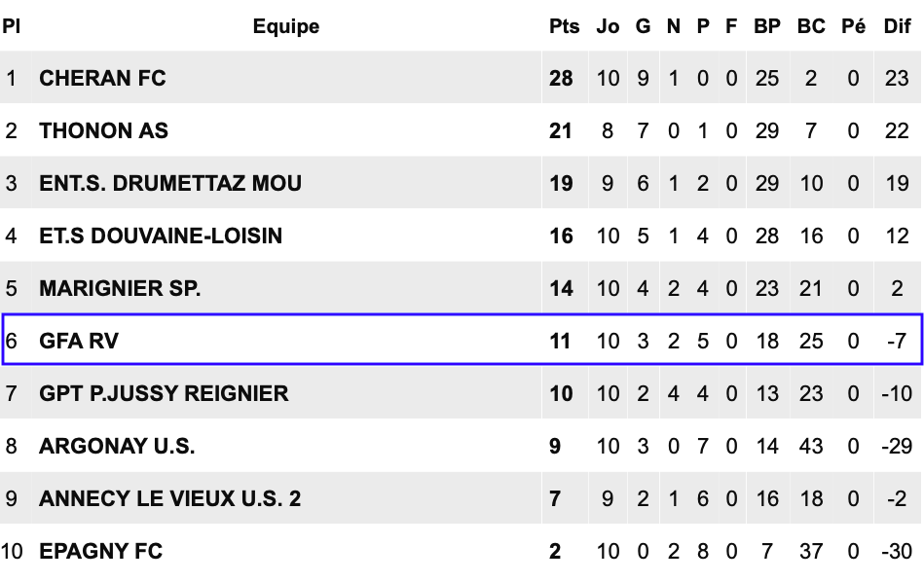Click ANNECY LE VIEUX U.S. 2
924x583 pixels.
pos(169,498)
